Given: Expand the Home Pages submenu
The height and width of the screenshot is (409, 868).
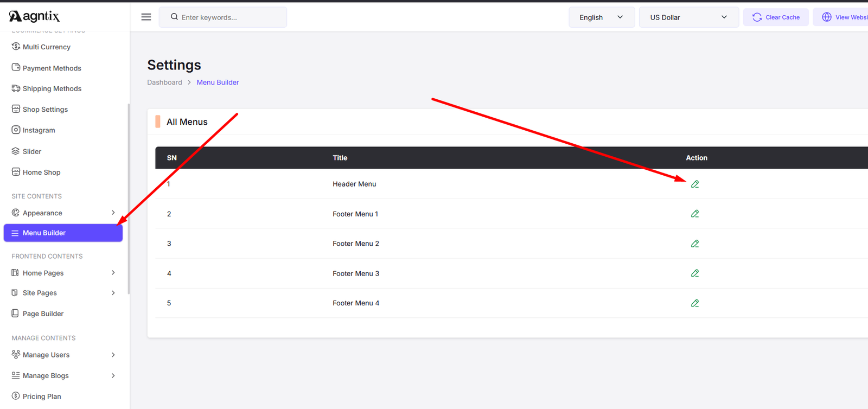Looking at the screenshot, I should point(113,273).
